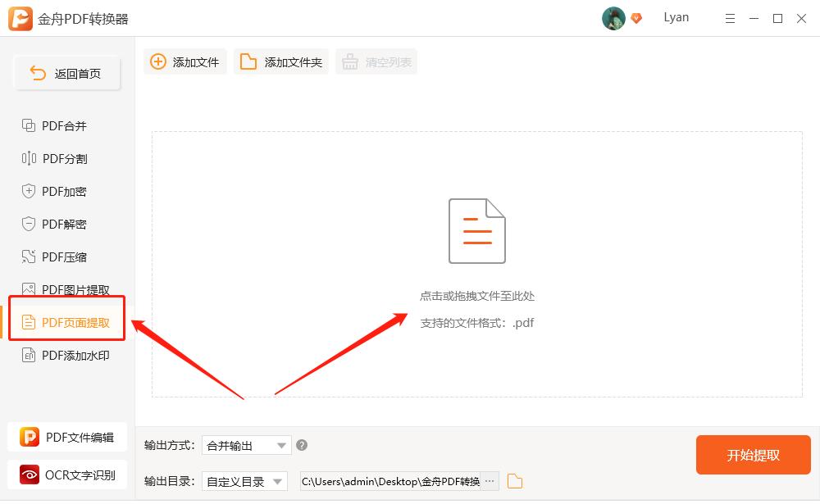Expand the 自定义目录 output directory dropdown

pos(245,481)
